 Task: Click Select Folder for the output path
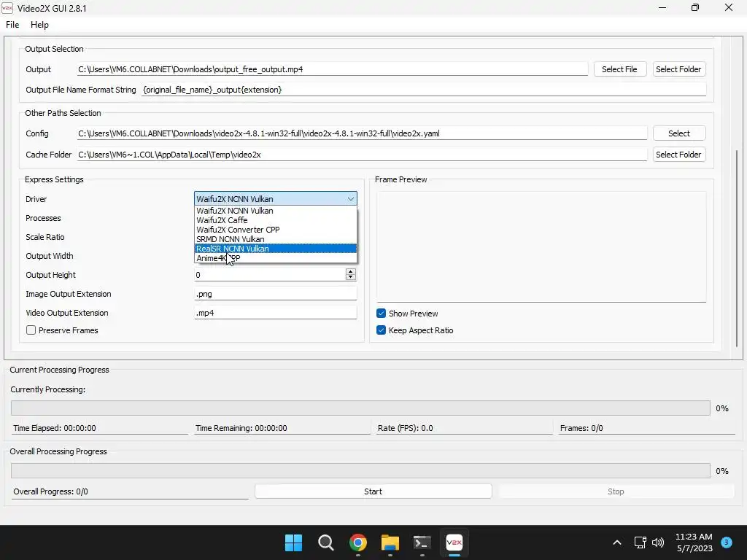click(678, 69)
